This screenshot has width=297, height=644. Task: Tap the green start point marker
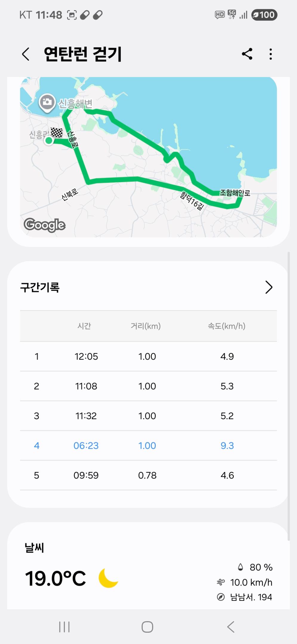pos(49,140)
